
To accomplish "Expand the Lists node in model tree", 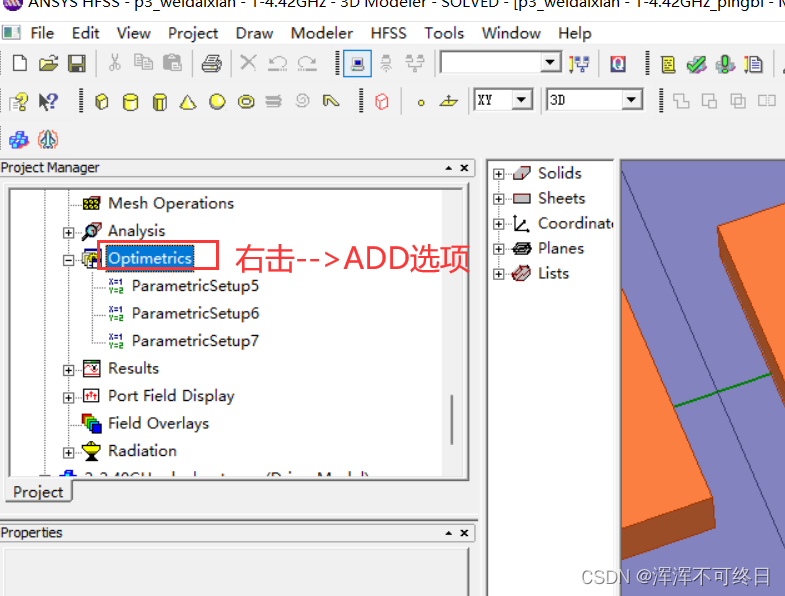I will pos(498,274).
